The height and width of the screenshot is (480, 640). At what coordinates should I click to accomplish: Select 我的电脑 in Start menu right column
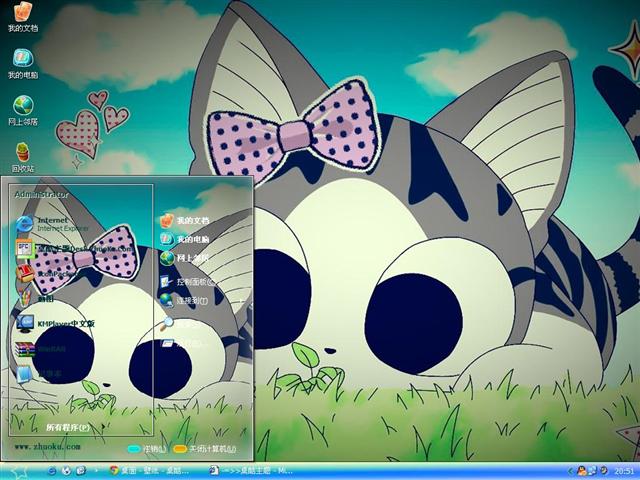pos(190,240)
